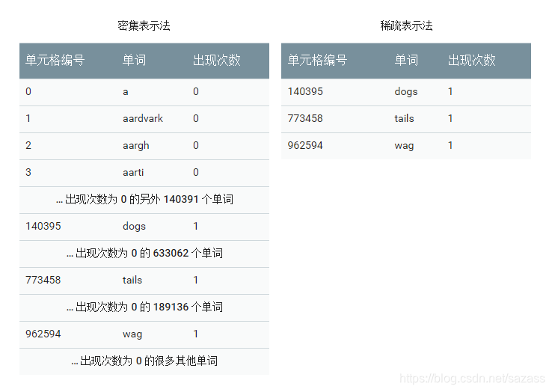Click 773458 in the 稀疏表示法 table
This screenshot has height=392, width=552.
(x=305, y=118)
